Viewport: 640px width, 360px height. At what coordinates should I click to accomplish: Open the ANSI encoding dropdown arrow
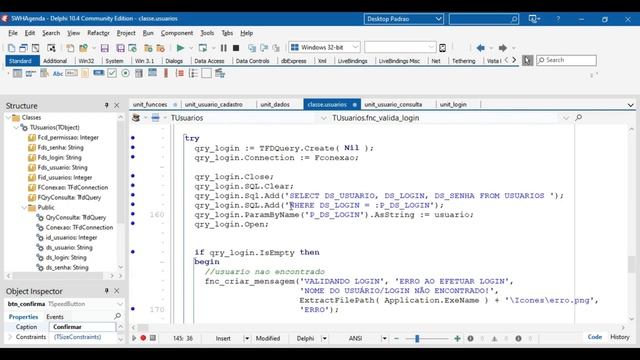(384, 338)
